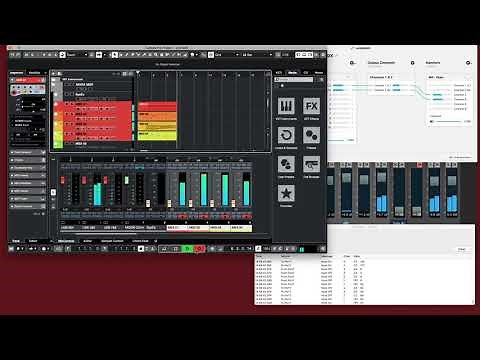Screen dimensions: 480x360
Task: Open the Touch automation mode dropdown
Action: [77, 54]
